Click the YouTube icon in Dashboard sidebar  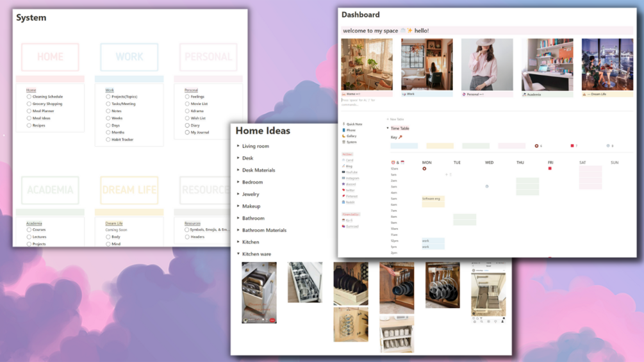[343, 172]
